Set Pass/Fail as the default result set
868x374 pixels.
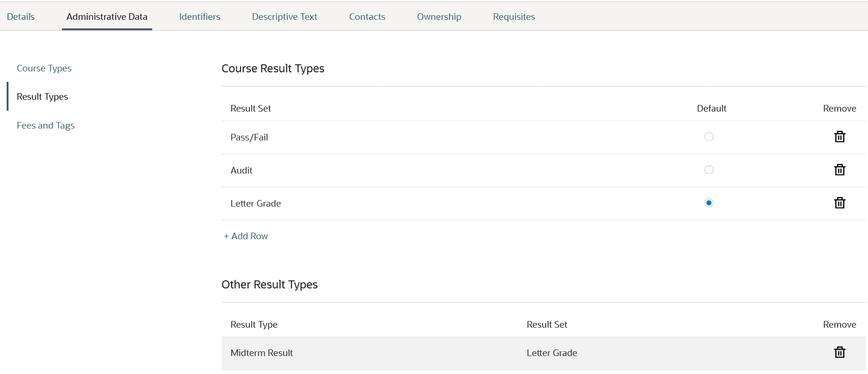click(708, 137)
